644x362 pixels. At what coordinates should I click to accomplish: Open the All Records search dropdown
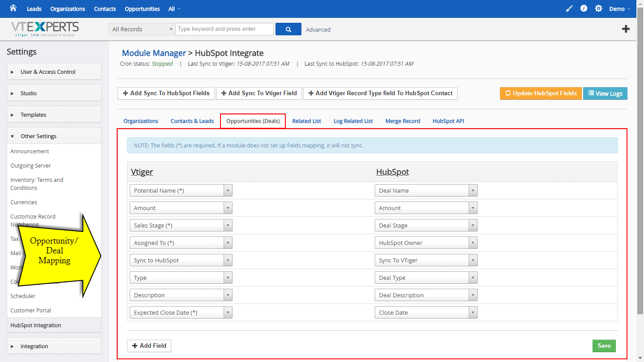142,29
